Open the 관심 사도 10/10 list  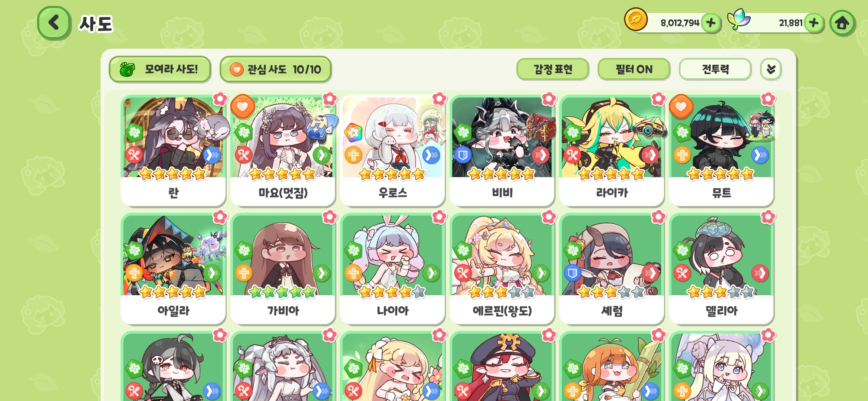tap(275, 69)
